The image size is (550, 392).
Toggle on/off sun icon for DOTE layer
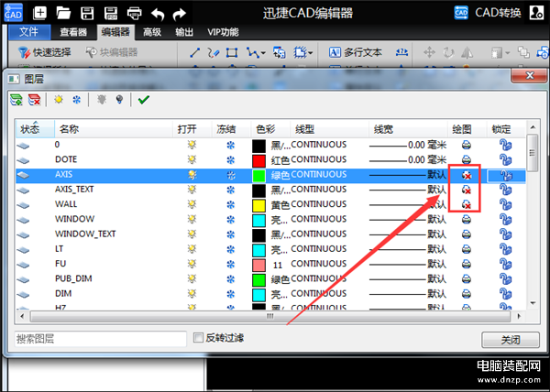click(x=192, y=159)
